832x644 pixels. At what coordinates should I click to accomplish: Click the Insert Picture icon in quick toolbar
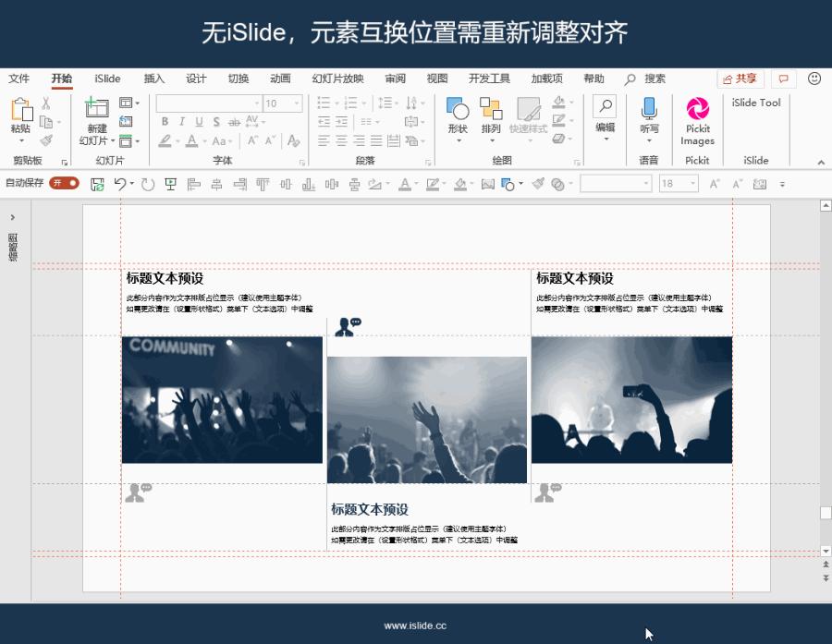[x=487, y=184]
